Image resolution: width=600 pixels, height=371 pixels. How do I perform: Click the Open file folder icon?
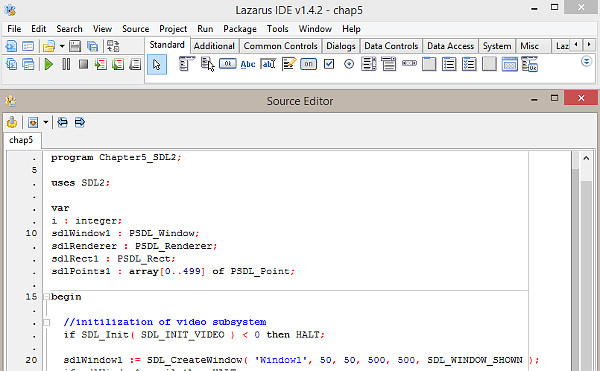[49, 46]
